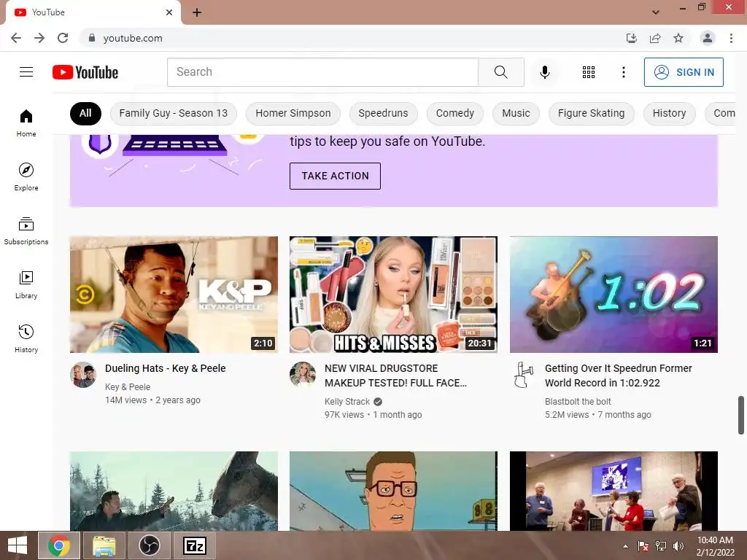Click the taskbar volume speaker icon
The height and width of the screenshot is (560, 747).
[x=678, y=546]
